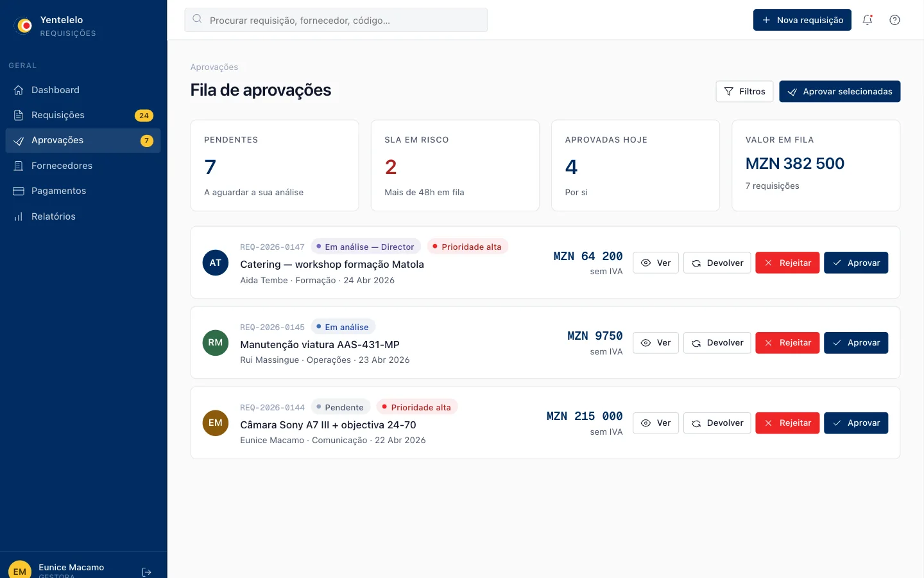View request REQ-2026-0145
The image size is (924, 578).
click(656, 343)
